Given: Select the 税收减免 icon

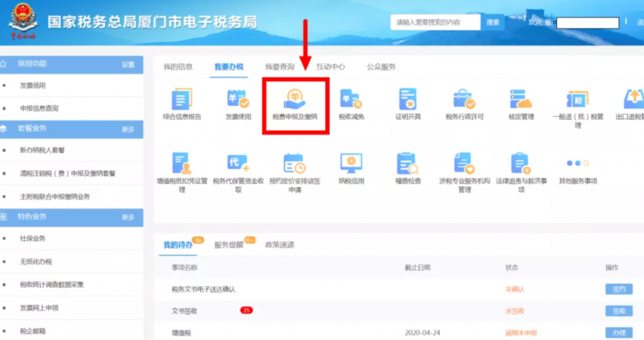Looking at the screenshot, I should click(351, 101).
